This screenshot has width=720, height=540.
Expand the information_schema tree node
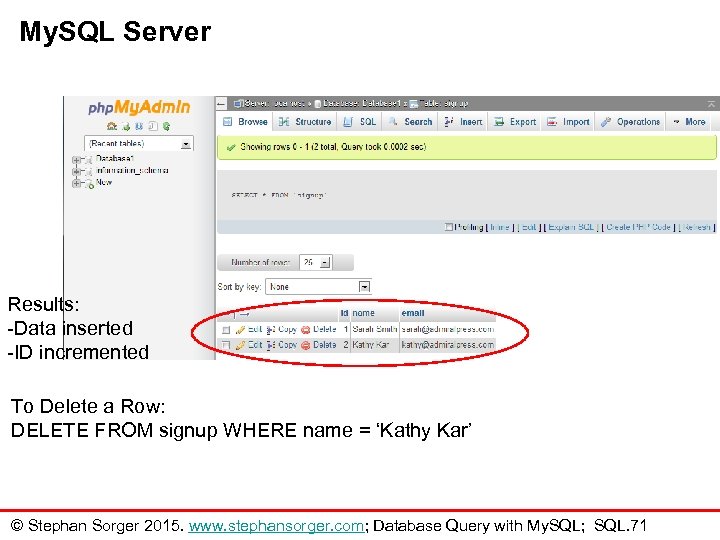[x=76, y=171]
